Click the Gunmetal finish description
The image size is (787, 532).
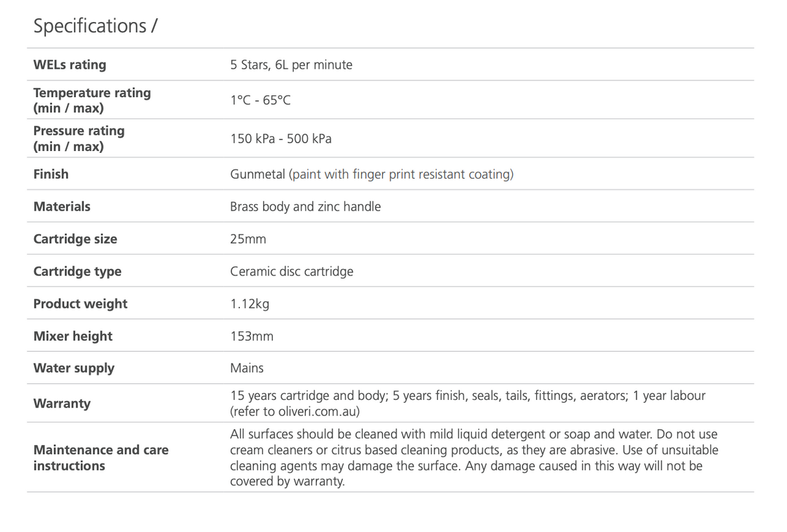coord(371,174)
